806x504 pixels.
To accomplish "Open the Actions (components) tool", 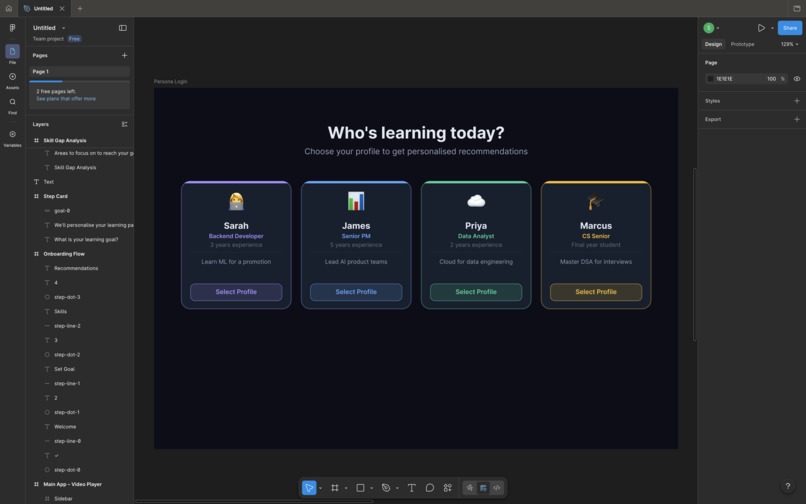I will [x=448, y=488].
